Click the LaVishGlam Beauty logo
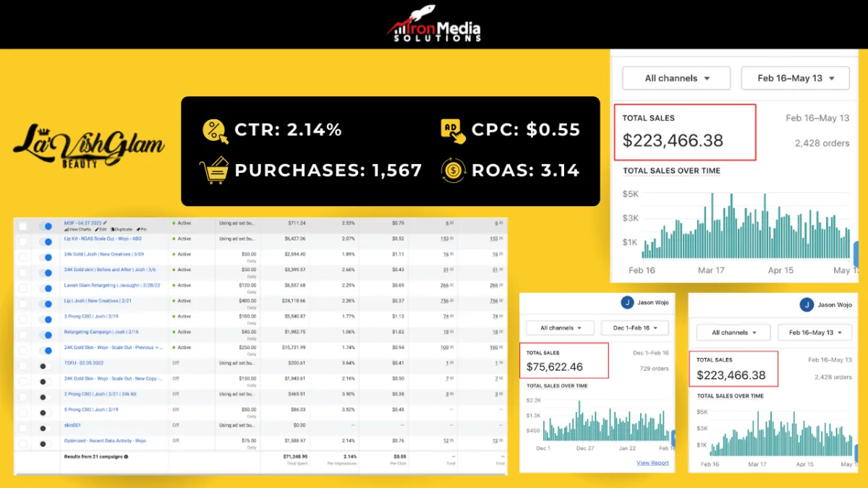Viewport: 868px width, 488px height. pos(88,147)
